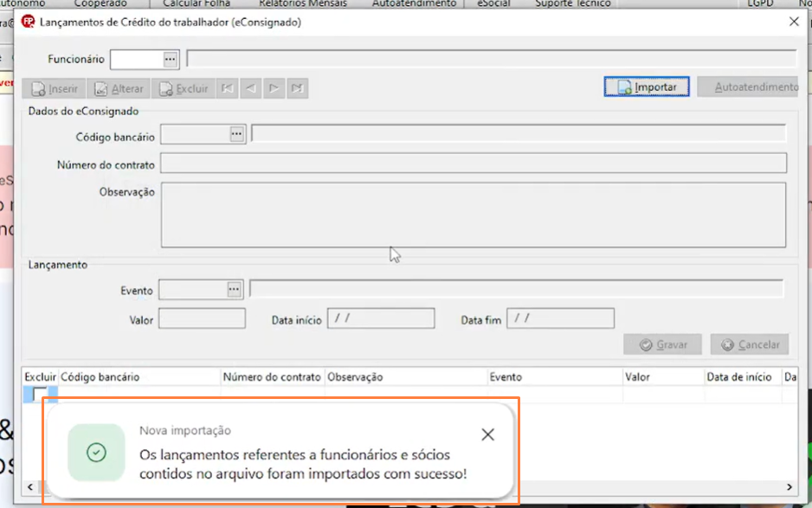Click the Gravar button

point(663,344)
